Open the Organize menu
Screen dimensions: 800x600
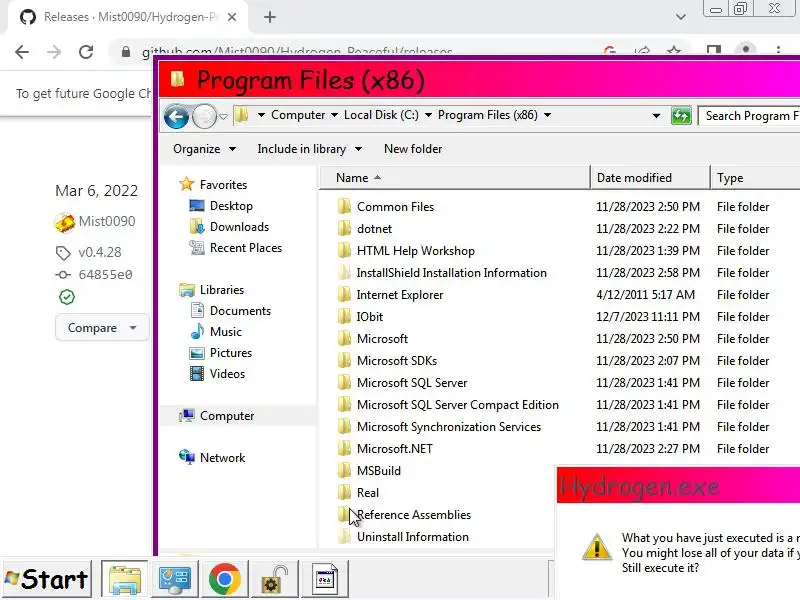204,149
